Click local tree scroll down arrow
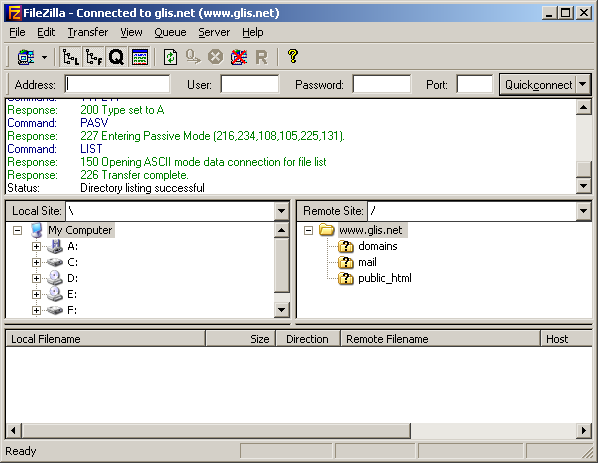The width and height of the screenshot is (598, 463). click(281, 310)
